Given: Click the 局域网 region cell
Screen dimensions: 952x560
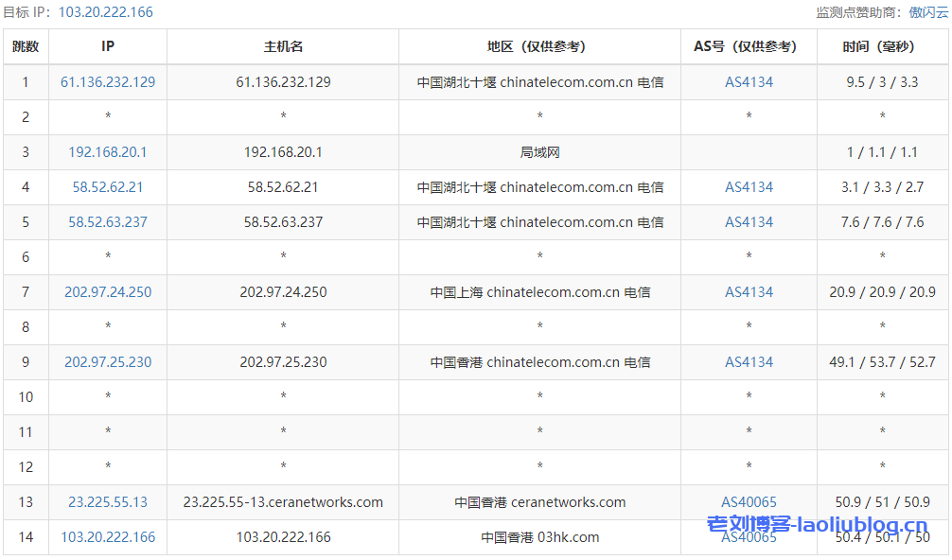Looking at the screenshot, I should pos(539,152).
